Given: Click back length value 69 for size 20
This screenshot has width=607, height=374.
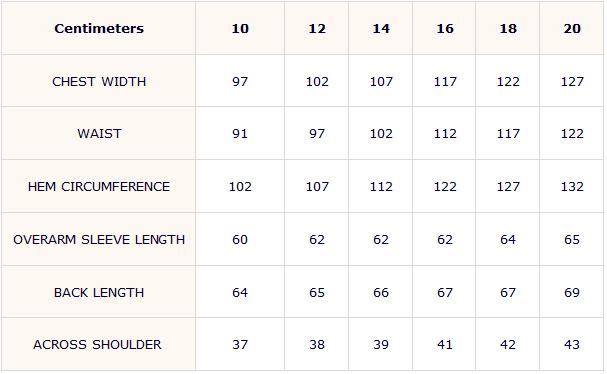Looking at the screenshot, I should (572, 293).
